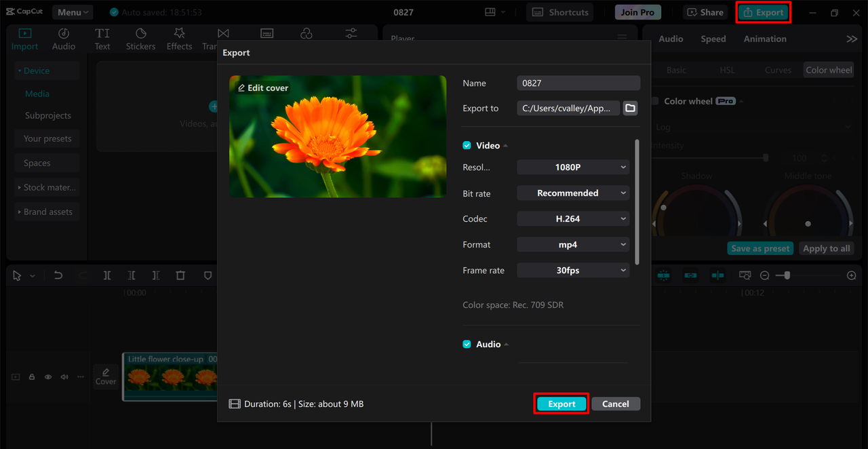Image resolution: width=868 pixels, height=449 pixels.
Task: Mute the video track audio
Action: coord(64,377)
